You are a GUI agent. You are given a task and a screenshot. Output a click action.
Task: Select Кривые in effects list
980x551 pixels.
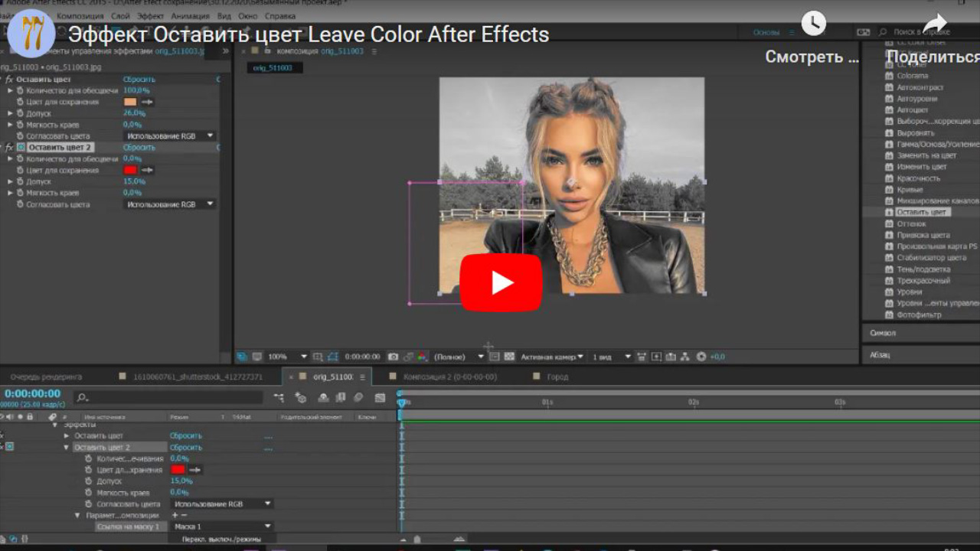(910, 189)
